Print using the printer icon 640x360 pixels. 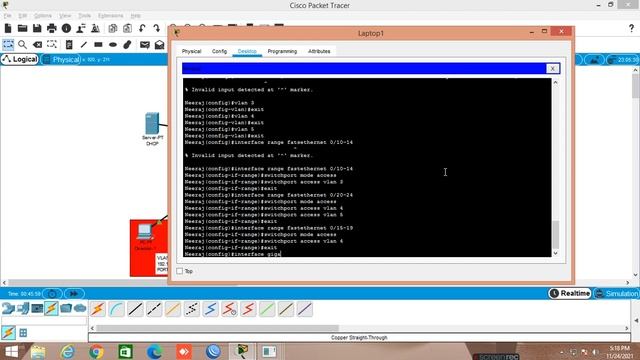point(52,28)
